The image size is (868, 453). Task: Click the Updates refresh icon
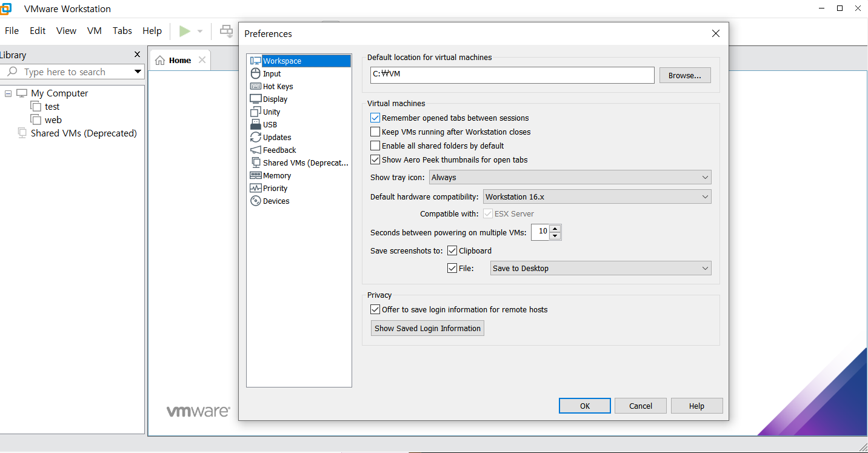(255, 137)
